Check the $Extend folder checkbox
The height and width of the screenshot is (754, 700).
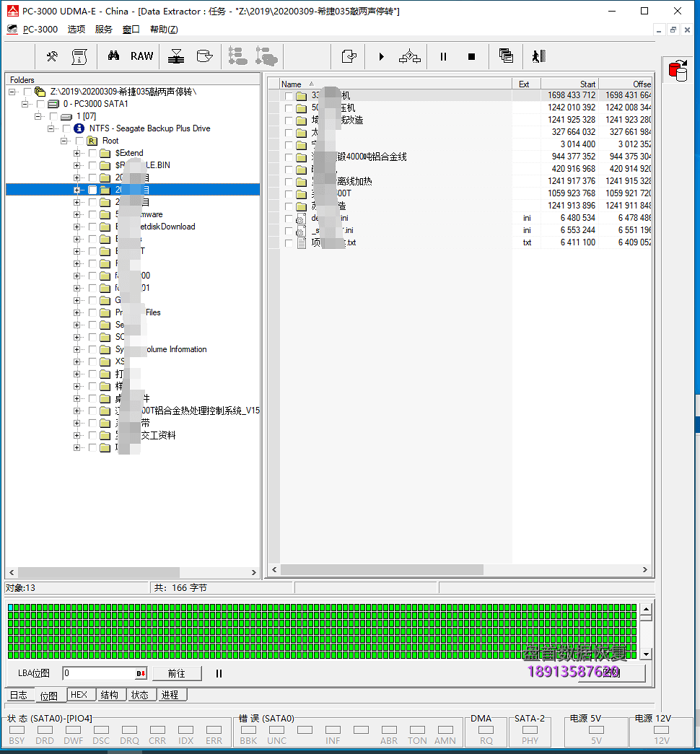click(93, 154)
